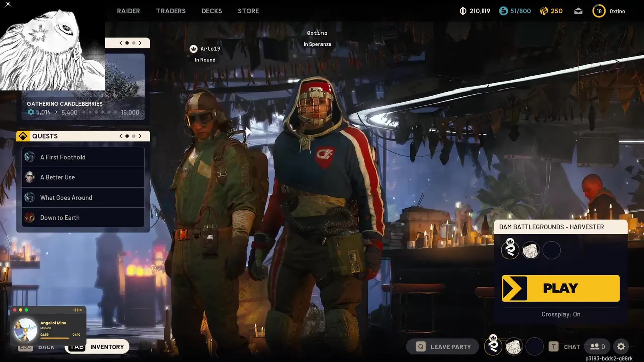Invite to the empty bottom bar slot
The width and height of the screenshot is (644, 362).
point(534,347)
